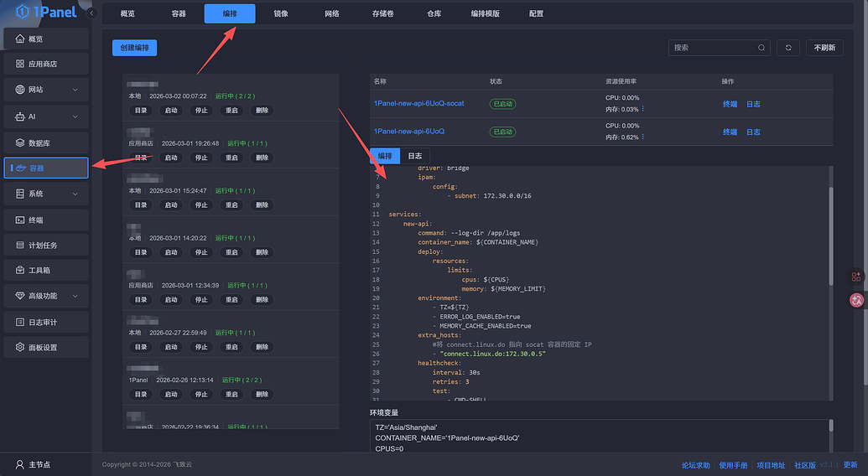Click the 环境变量 box scrollbar
Image resolution: width=868 pixels, height=476 pixels.
pos(831,426)
